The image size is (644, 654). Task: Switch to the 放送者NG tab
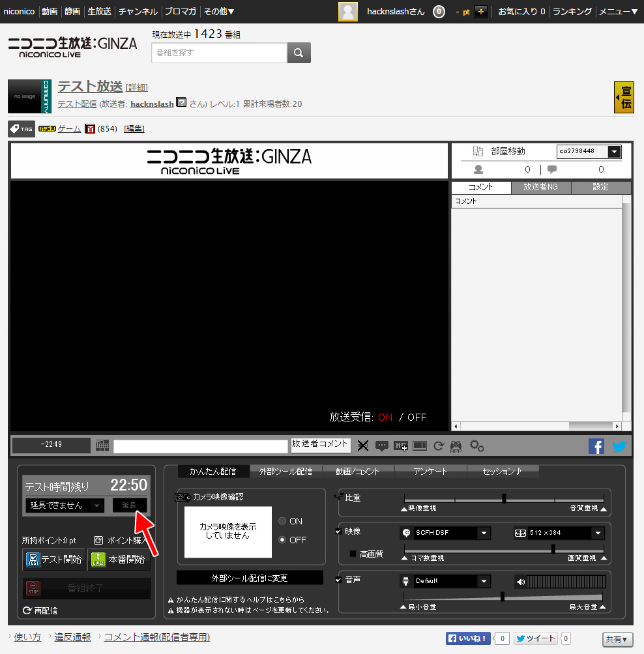click(541, 187)
